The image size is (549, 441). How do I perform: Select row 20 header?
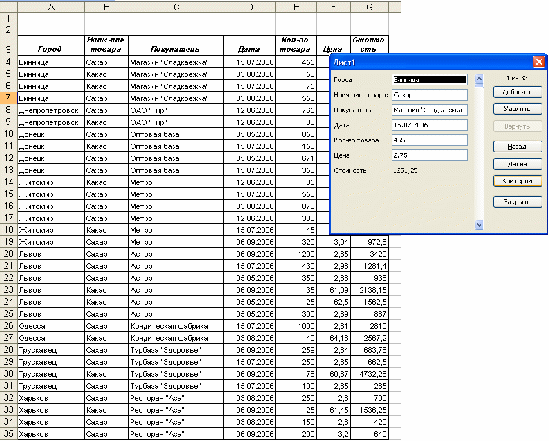point(8,254)
